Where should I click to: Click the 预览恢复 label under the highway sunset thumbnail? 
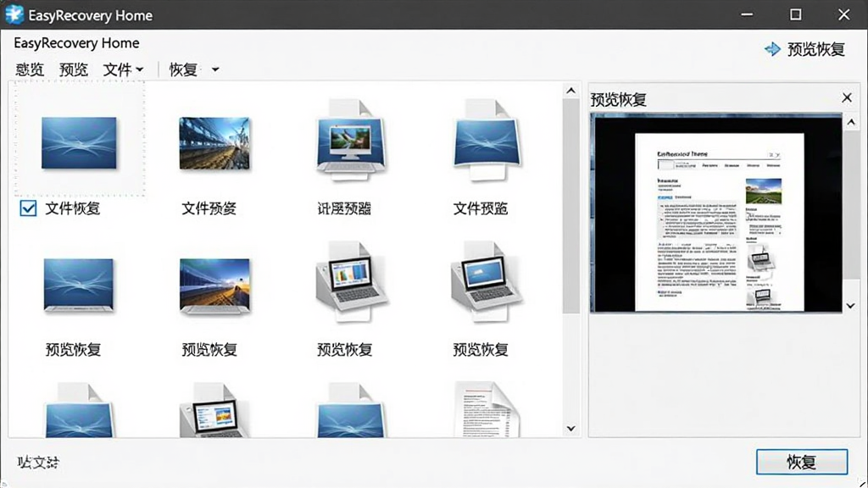(x=210, y=350)
